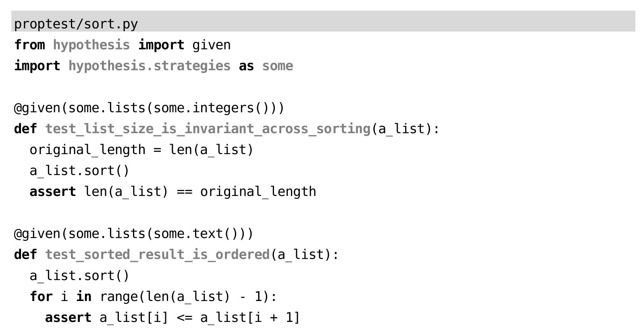
Task: Click the test_sorted_result_is_ordered function name
Action: pos(157,254)
